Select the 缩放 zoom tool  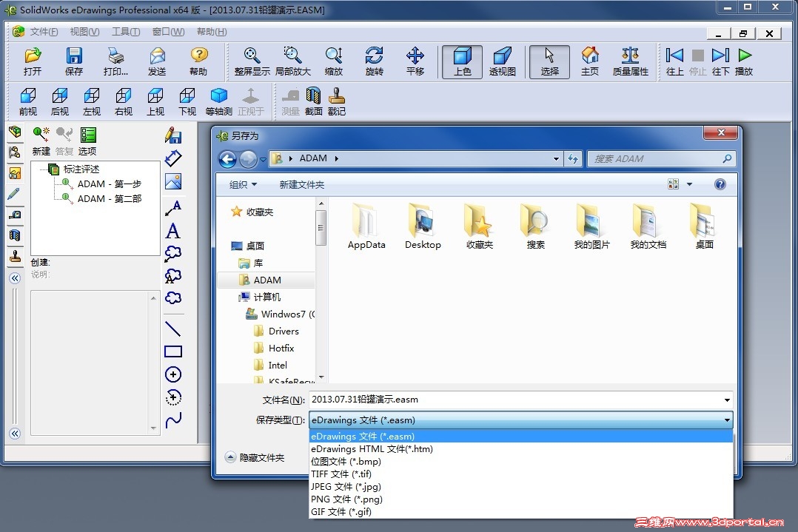tap(334, 61)
